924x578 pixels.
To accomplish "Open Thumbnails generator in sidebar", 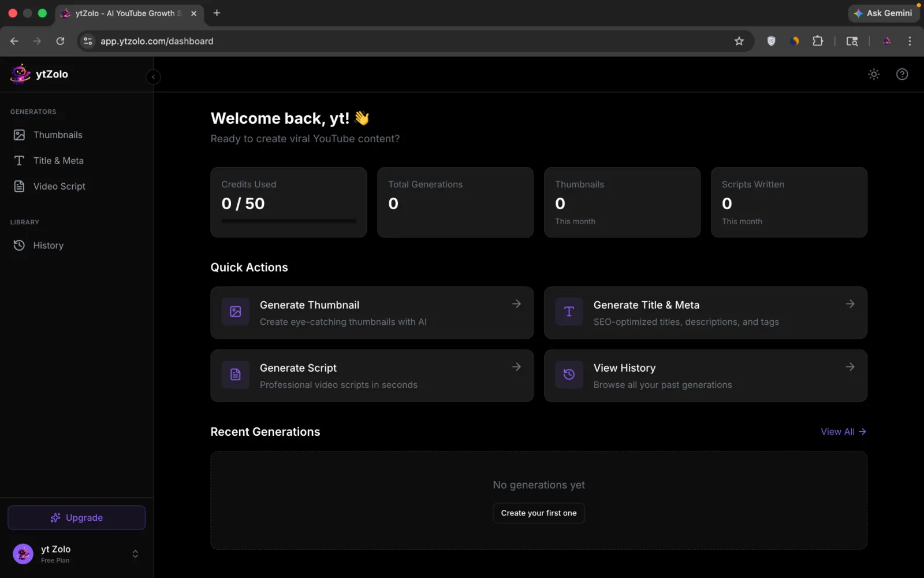I will coord(57,135).
